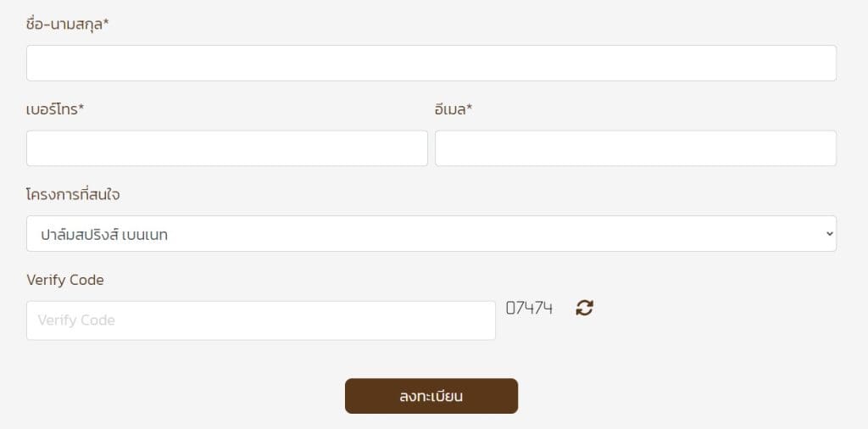
Task: Focus the Verify Code text box
Action: tap(260, 320)
